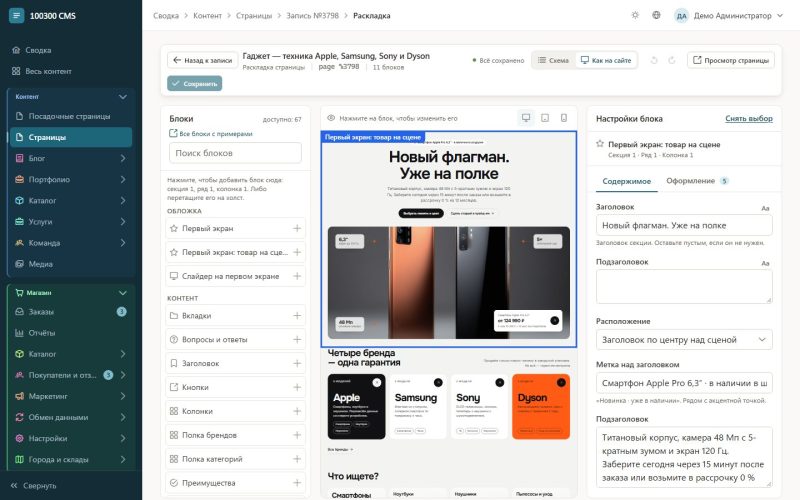Expand the Настройки sidebar item
The height and width of the screenshot is (500, 800).
(123, 438)
